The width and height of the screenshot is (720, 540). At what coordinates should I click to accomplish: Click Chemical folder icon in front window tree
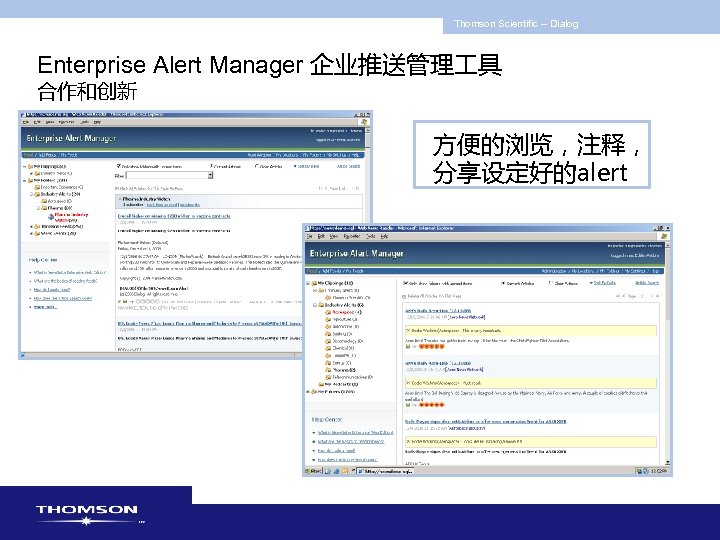(328, 348)
